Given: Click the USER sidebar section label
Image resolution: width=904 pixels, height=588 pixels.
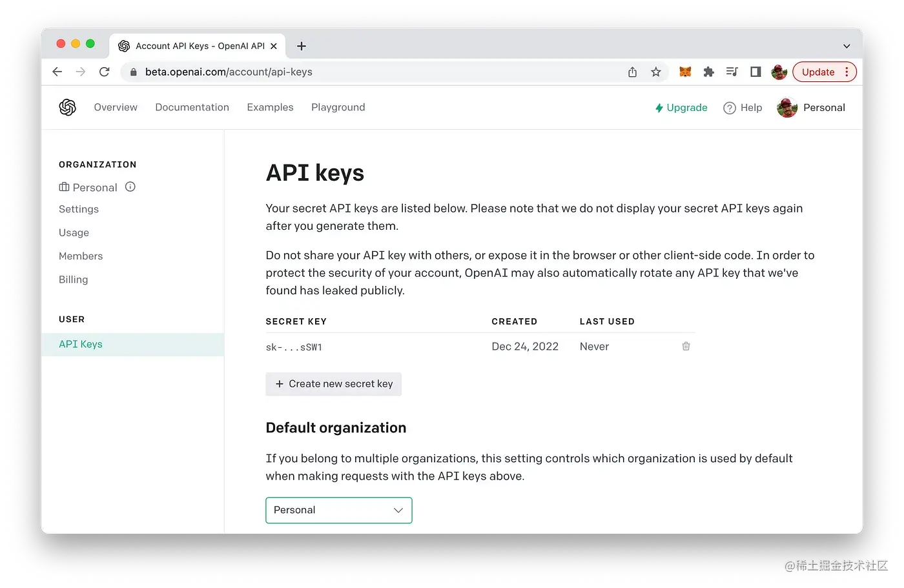Looking at the screenshot, I should pos(72,319).
